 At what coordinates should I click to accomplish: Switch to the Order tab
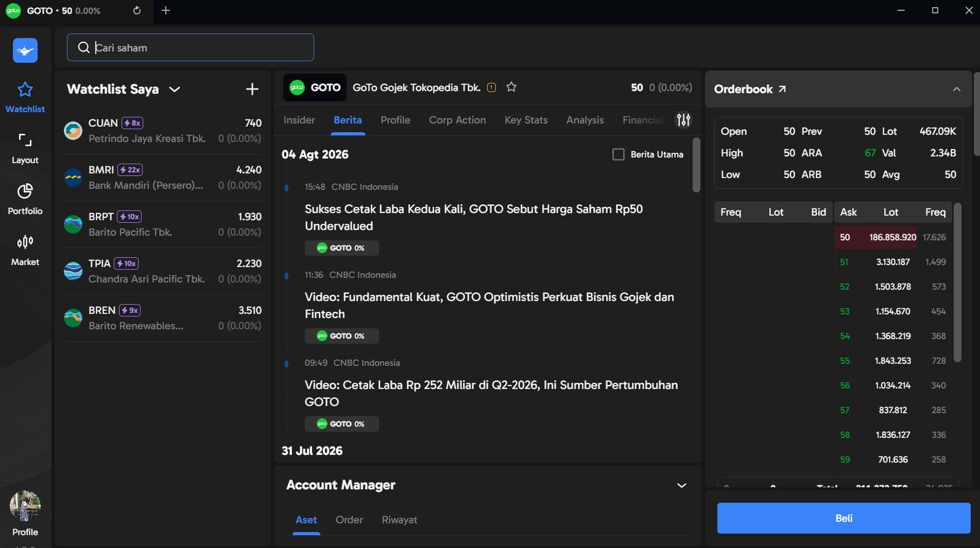click(x=349, y=520)
